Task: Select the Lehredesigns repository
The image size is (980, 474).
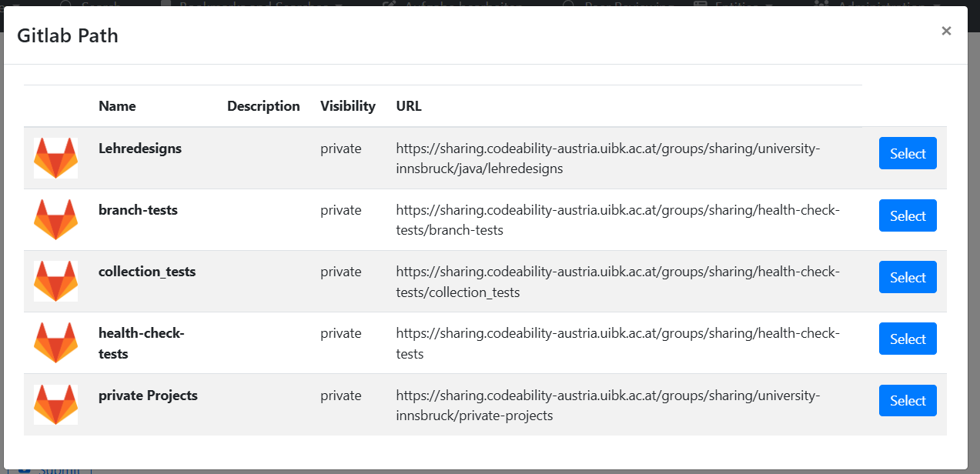Action: pyautogui.click(x=907, y=153)
